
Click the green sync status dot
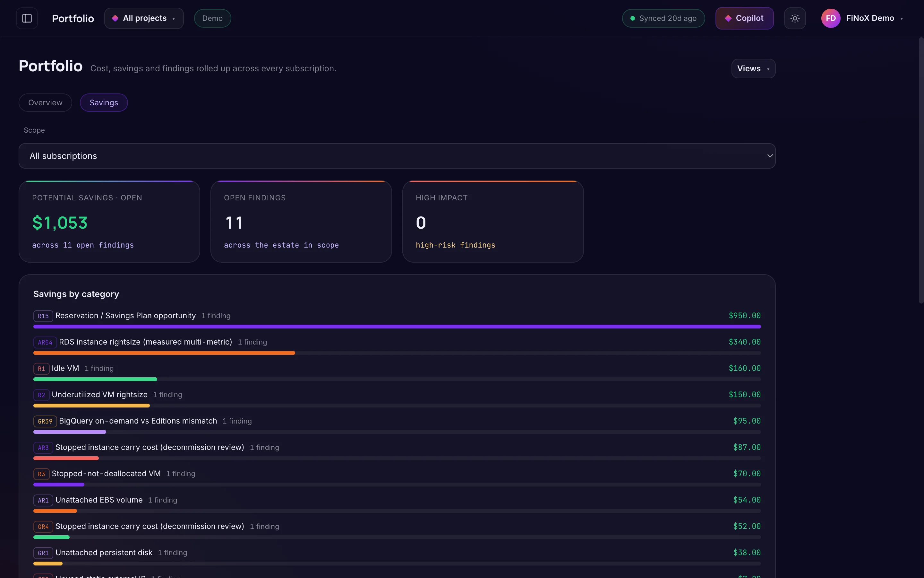[632, 18]
